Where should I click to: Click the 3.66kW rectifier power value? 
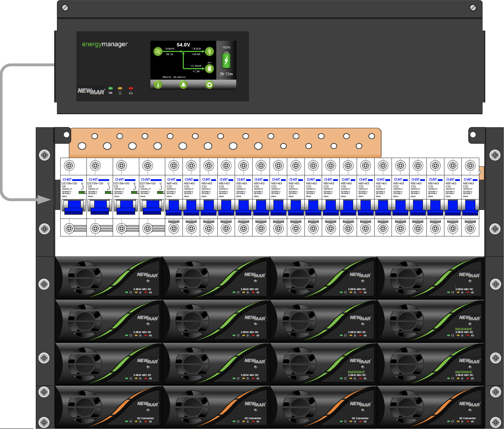click(x=170, y=49)
